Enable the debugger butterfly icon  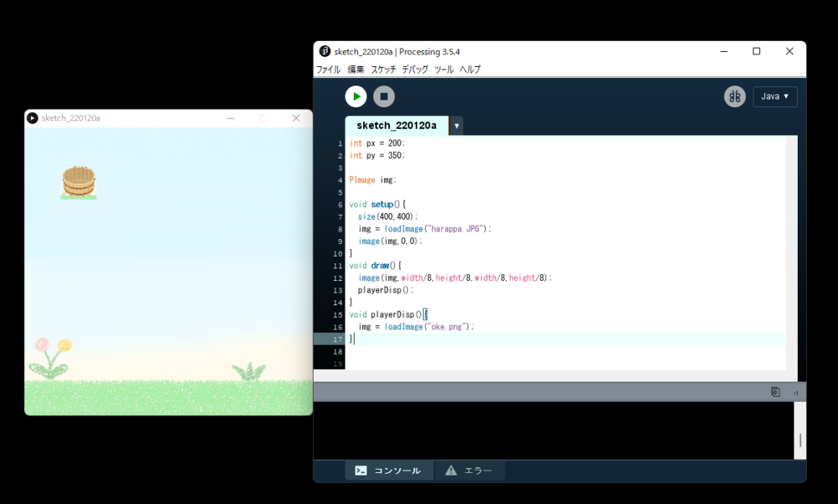[x=735, y=96]
